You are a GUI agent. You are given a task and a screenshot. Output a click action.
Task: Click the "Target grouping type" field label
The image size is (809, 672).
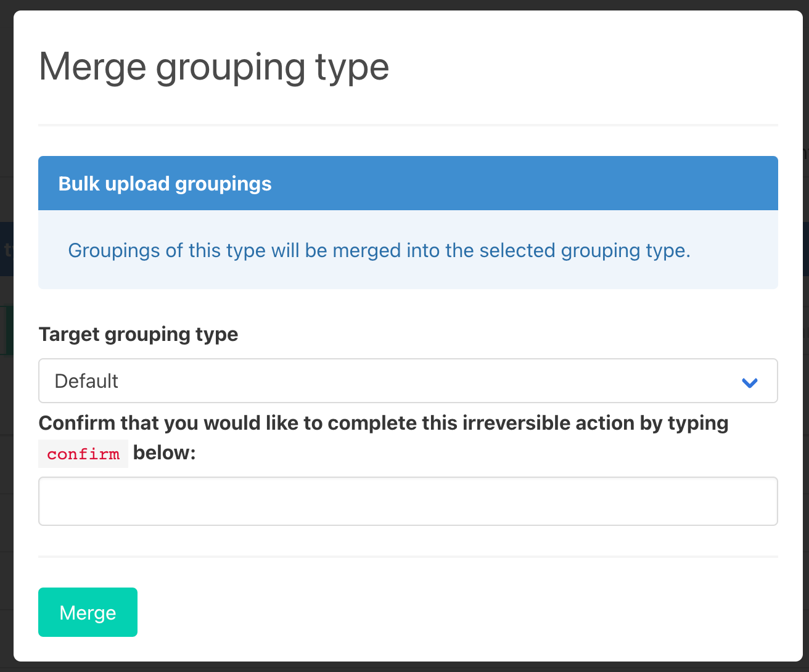[138, 334]
